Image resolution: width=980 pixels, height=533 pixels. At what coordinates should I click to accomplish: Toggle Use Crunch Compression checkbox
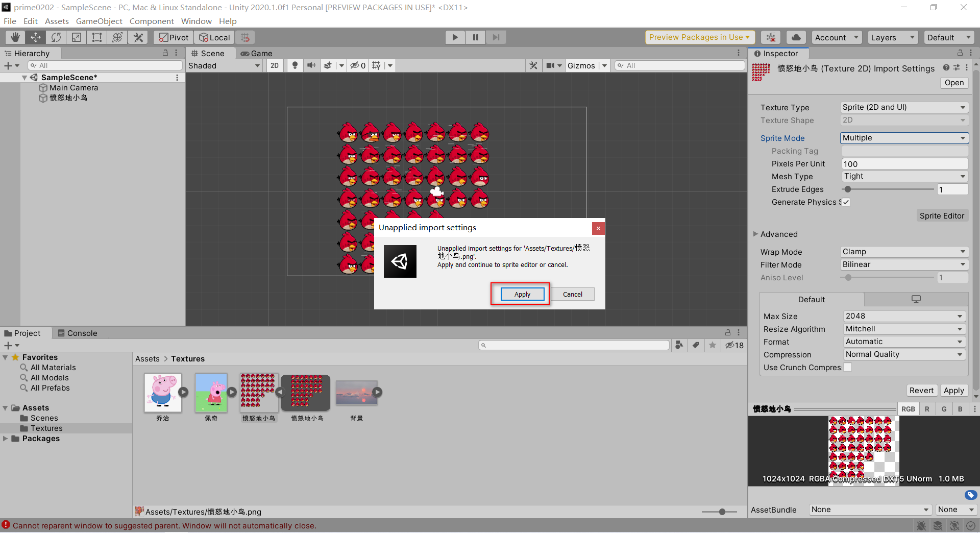click(848, 367)
